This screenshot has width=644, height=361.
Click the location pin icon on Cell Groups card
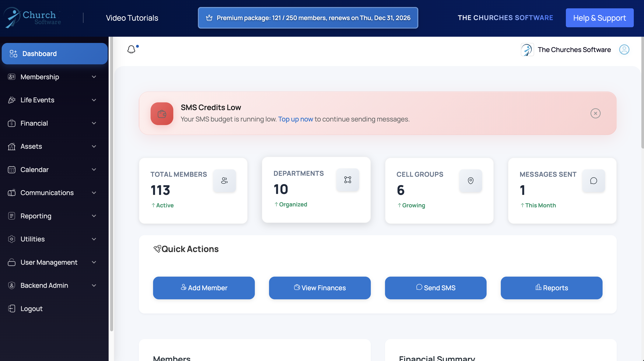[471, 180]
